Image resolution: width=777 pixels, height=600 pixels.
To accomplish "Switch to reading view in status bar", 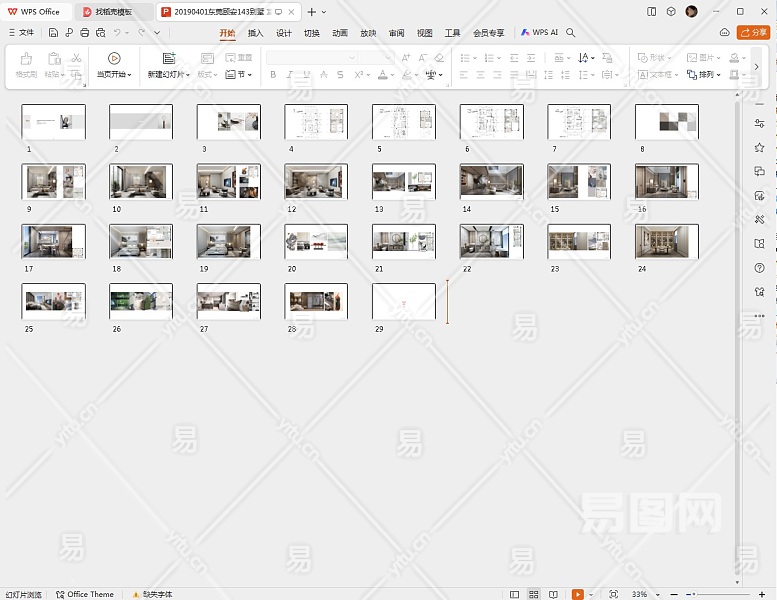I will (554, 594).
